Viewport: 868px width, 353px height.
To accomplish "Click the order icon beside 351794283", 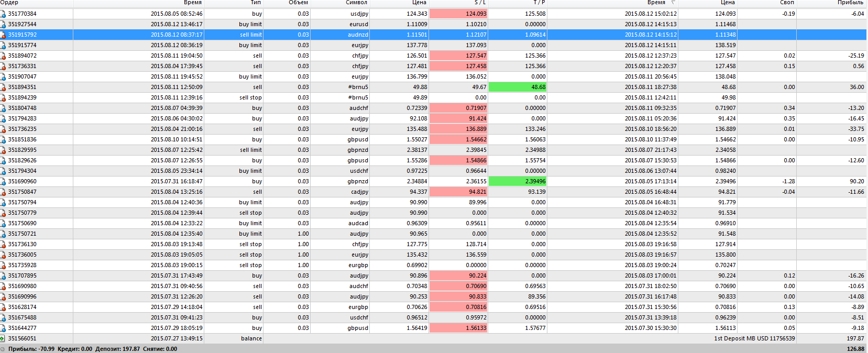I will 3,118.
